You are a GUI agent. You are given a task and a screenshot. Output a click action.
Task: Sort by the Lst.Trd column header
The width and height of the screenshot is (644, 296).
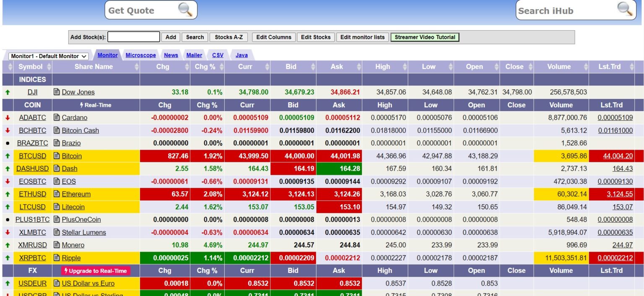(612, 67)
